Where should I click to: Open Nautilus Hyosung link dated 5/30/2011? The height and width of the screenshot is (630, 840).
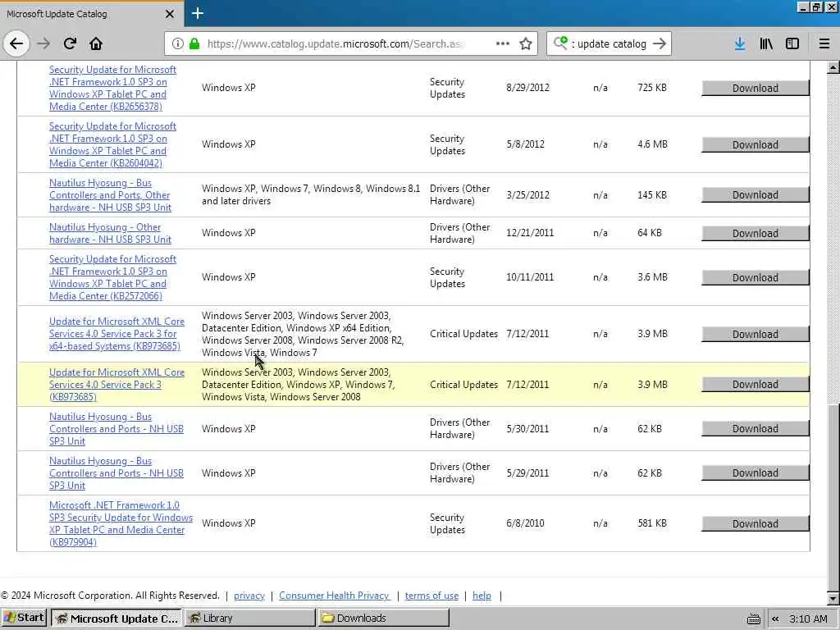point(116,428)
